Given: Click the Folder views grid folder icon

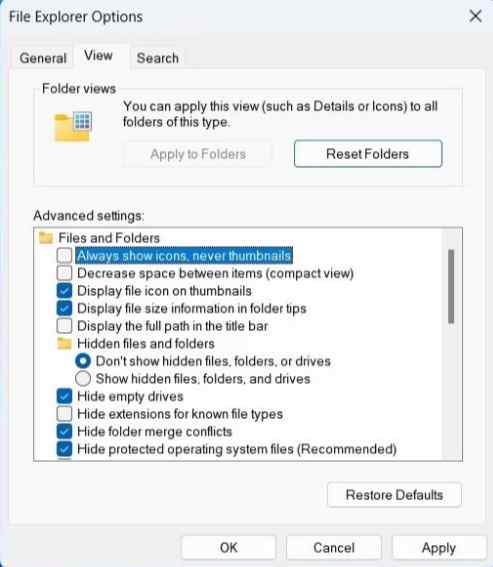Looking at the screenshot, I should tap(73, 126).
